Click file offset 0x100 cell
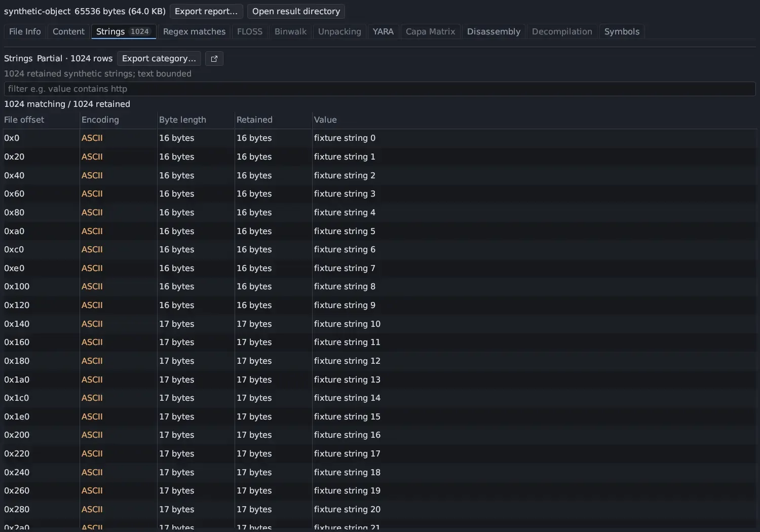Viewport: 760px width, 532px height. click(17, 286)
